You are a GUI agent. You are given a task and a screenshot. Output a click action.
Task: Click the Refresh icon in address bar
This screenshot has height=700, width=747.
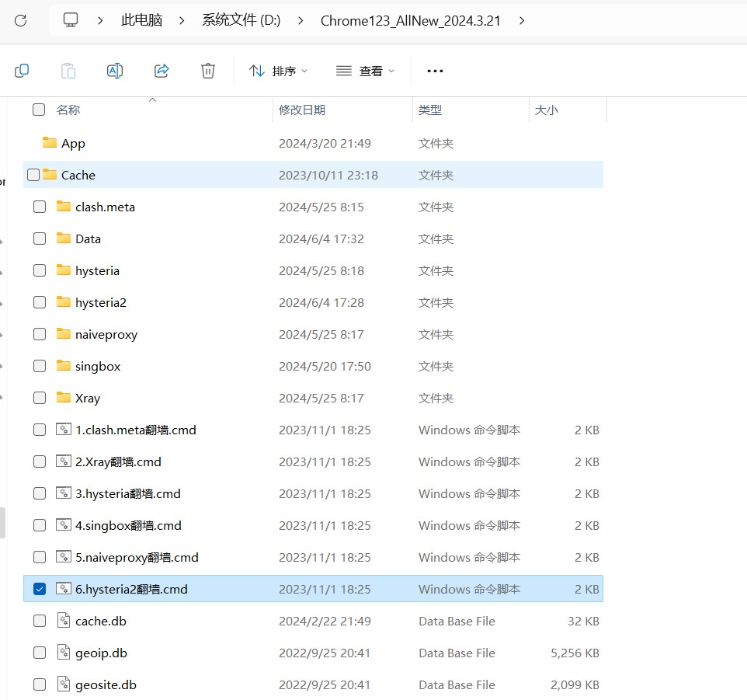[x=20, y=20]
